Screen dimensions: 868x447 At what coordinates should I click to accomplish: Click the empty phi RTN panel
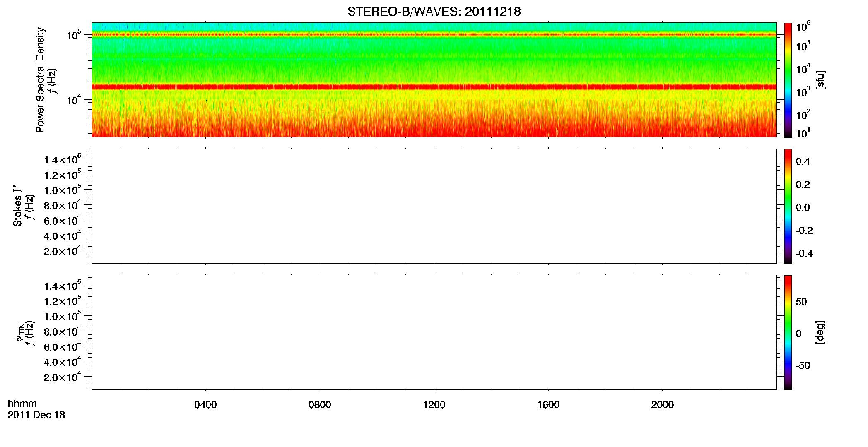tap(434, 332)
